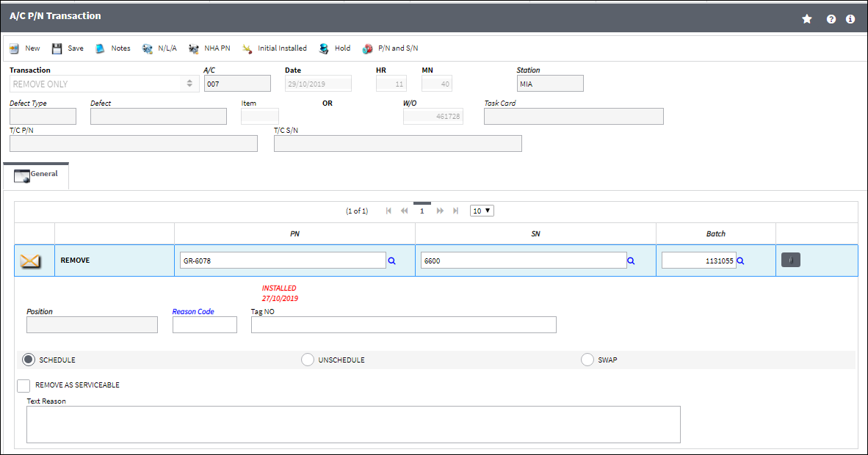Viewport: 868px width, 455px height.
Task: Select the UNSCHEDULE radio button
Action: click(307, 360)
